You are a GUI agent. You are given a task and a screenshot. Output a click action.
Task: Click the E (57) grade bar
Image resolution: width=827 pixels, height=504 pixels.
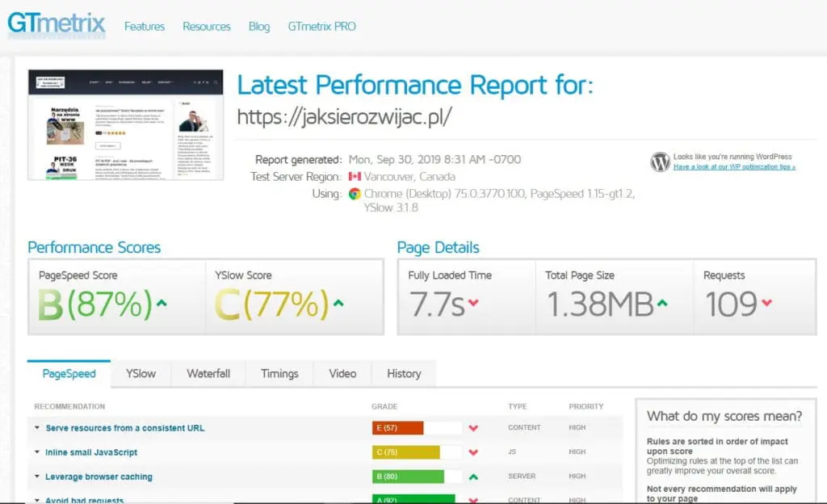point(417,427)
